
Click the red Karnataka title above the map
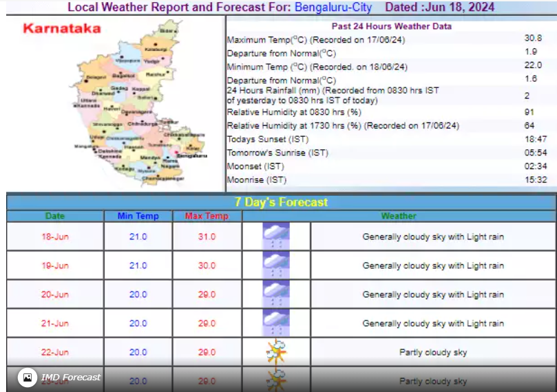[61, 29]
